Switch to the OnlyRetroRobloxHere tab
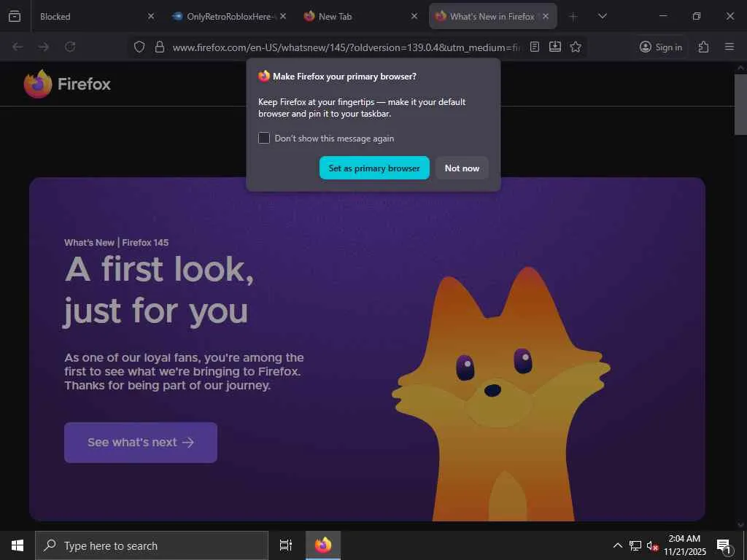This screenshot has height=560, width=747. (228, 16)
